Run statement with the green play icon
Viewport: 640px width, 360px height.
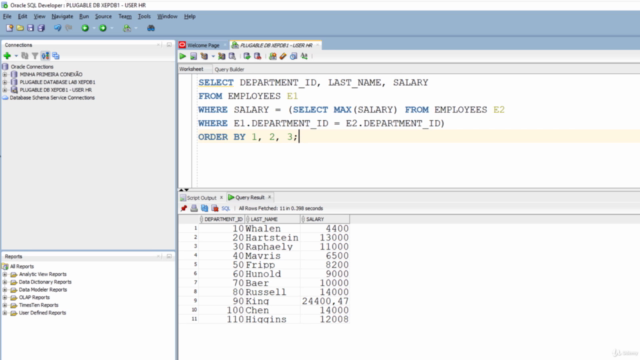[x=183, y=56]
